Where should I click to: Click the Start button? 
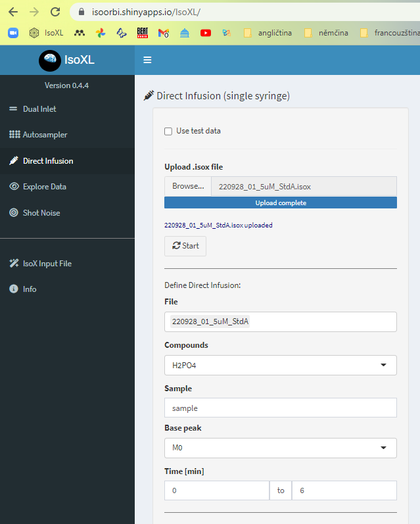coord(185,246)
